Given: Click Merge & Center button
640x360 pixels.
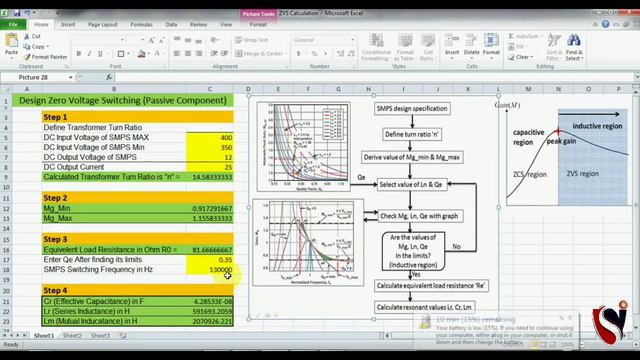Looking at the screenshot, I should [260, 53].
